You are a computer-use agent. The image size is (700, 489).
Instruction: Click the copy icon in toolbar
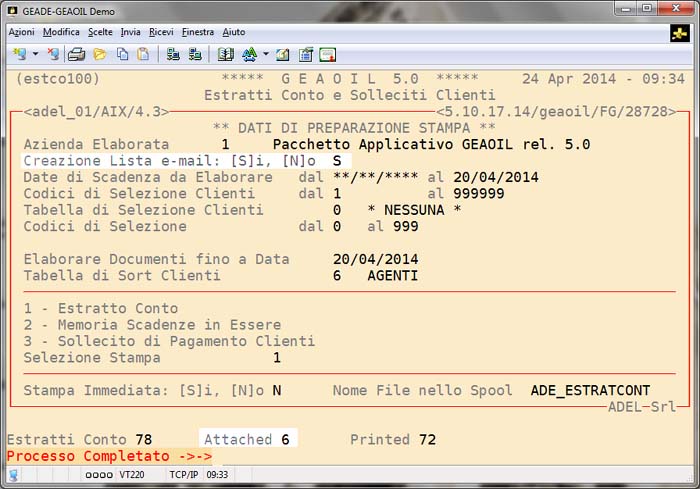(x=122, y=54)
